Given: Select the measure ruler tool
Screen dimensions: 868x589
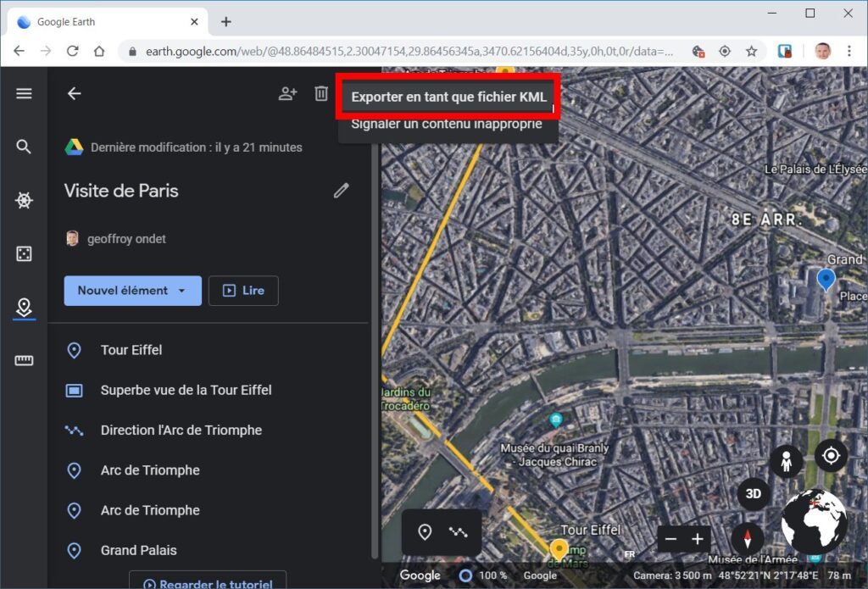Looking at the screenshot, I should click(24, 361).
